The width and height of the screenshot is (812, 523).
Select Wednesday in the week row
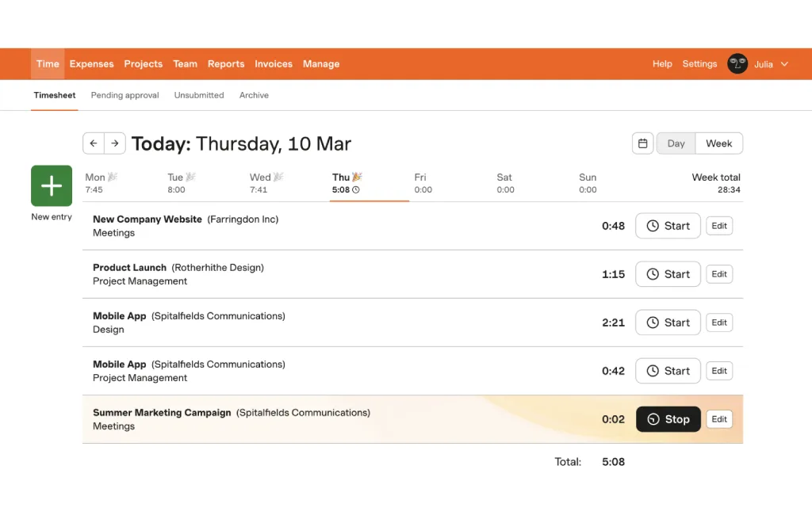pyautogui.click(x=266, y=183)
